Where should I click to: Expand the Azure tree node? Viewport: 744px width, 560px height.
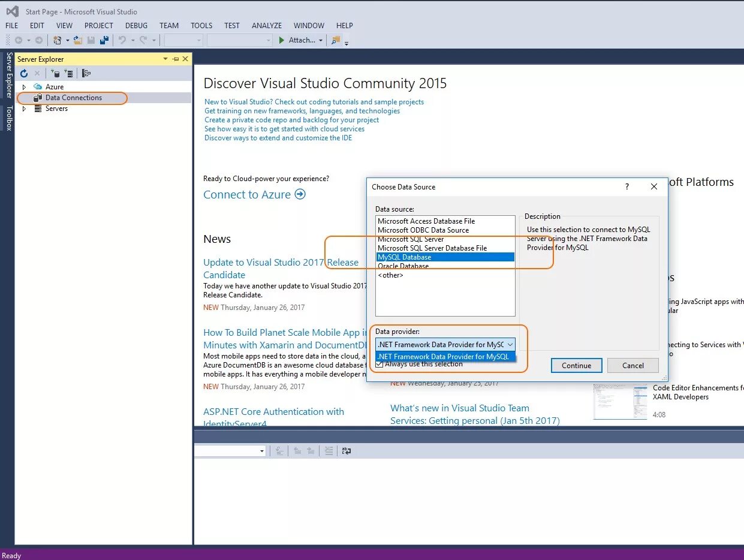pyautogui.click(x=24, y=87)
